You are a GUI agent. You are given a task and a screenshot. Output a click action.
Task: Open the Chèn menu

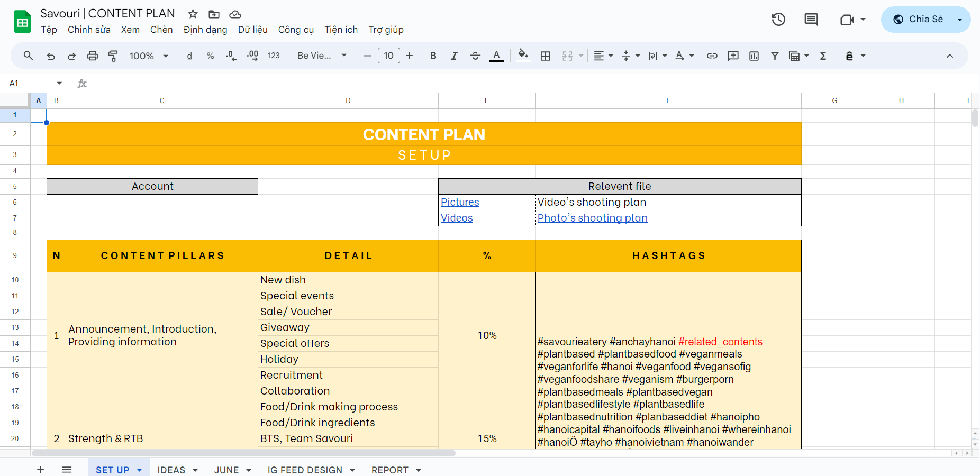[161, 30]
